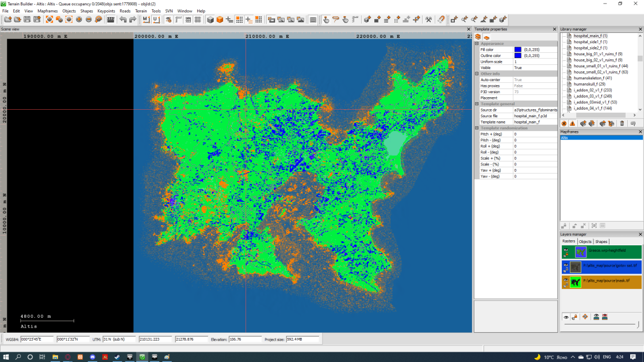Image resolution: width=644 pixels, height=362 pixels.
Task: Click the new project folder icon
Action: (8, 20)
